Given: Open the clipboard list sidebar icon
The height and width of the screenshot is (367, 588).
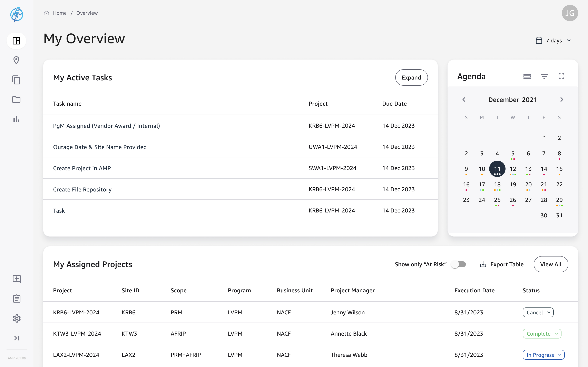Looking at the screenshot, I should [x=17, y=298].
